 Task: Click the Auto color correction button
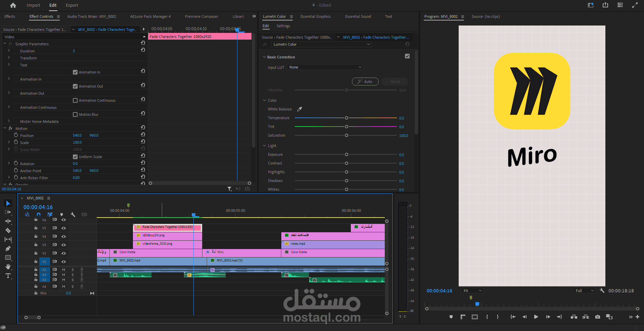pos(365,82)
